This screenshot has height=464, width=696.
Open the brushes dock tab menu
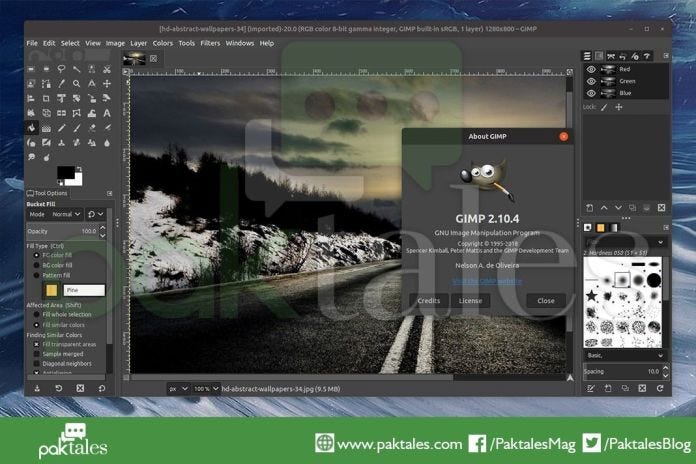coord(666,227)
